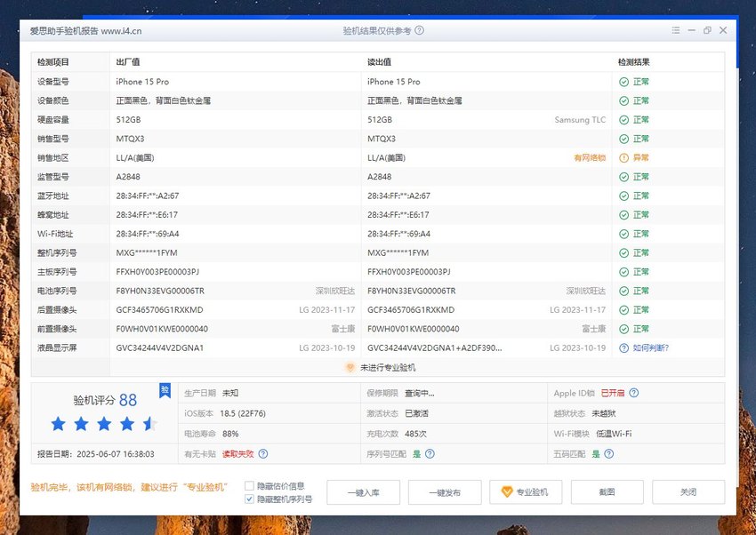Restore down the 验机报告 window
This screenshot has width=756, height=535.
point(707,30)
